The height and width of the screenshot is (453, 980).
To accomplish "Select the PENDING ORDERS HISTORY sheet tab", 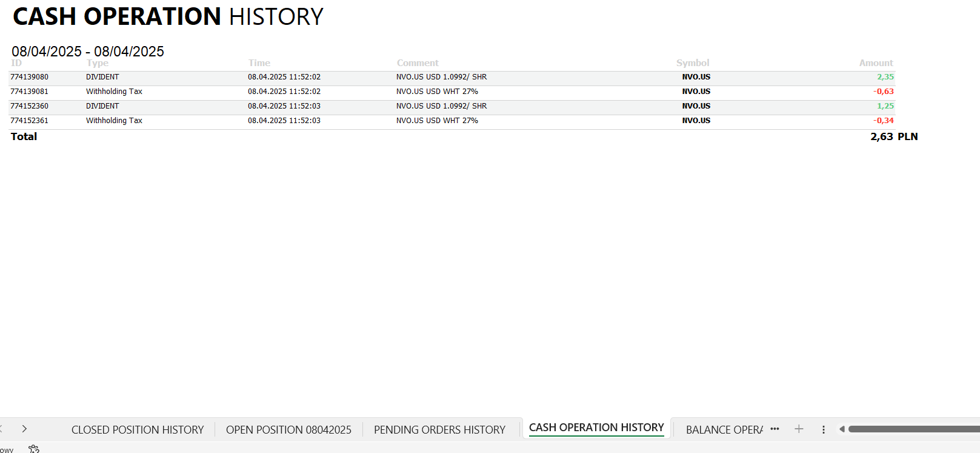I will pos(439,429).
